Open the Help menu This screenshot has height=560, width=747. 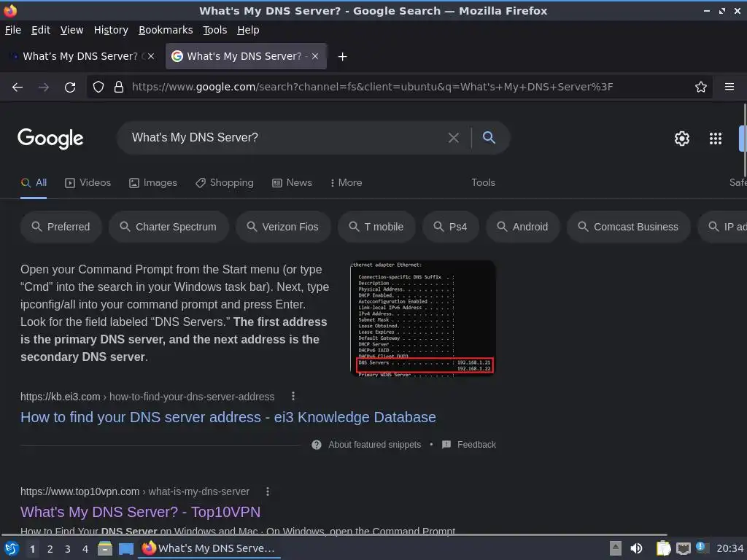248,30
